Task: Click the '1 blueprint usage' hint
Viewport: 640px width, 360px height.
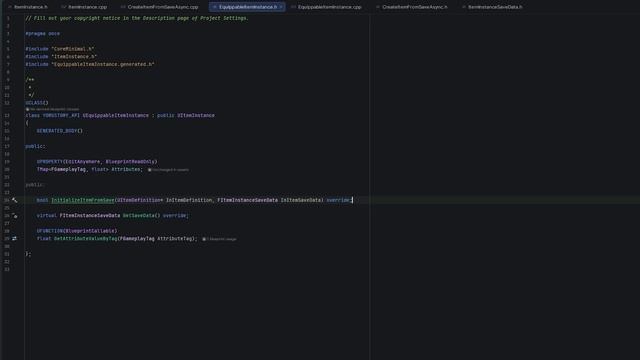Action: (219, 239)
